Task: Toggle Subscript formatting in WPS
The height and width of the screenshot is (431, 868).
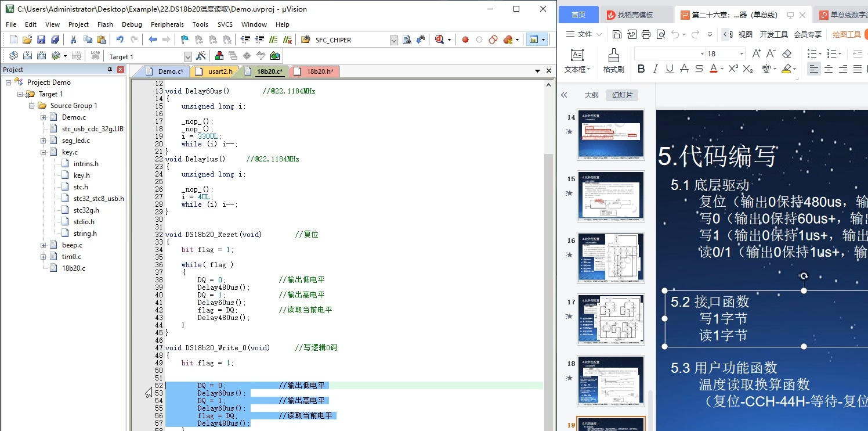Action: (x=748, y=69)
